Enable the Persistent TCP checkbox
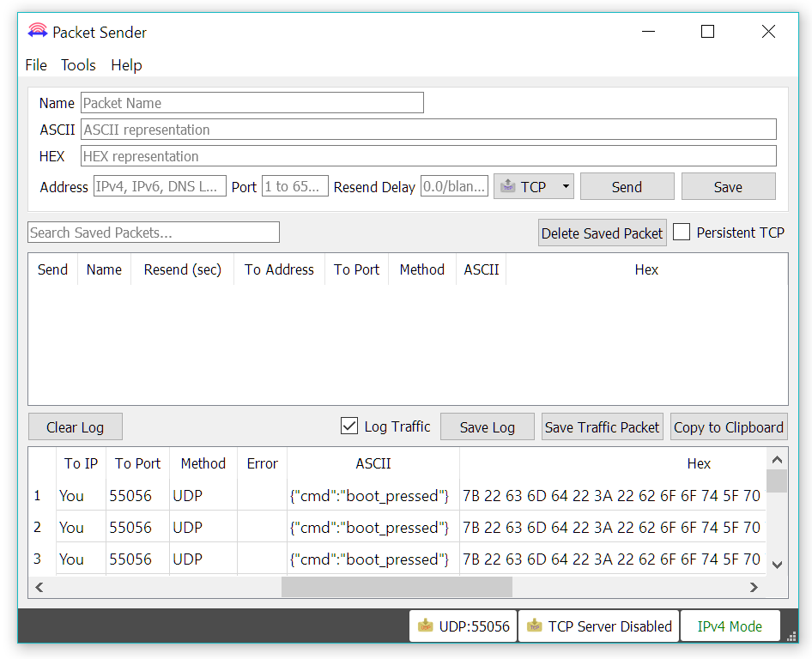 (x=681, y=232)
